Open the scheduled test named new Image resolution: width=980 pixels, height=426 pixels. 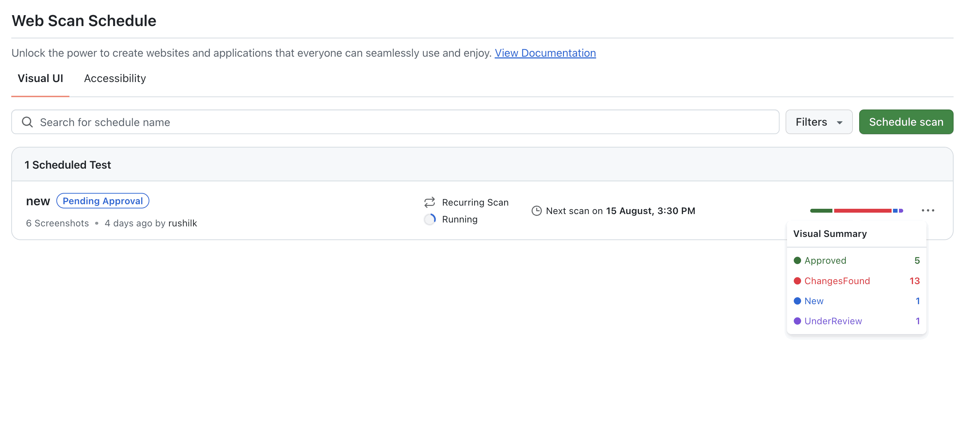[x=38, y=201]
